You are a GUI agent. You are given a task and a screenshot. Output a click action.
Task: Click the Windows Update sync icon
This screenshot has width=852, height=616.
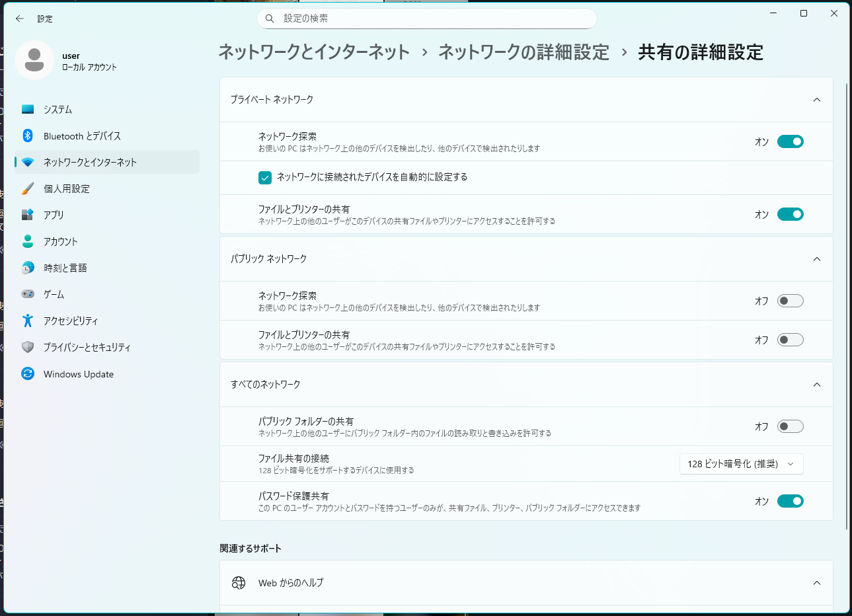[x=28, y=373]
